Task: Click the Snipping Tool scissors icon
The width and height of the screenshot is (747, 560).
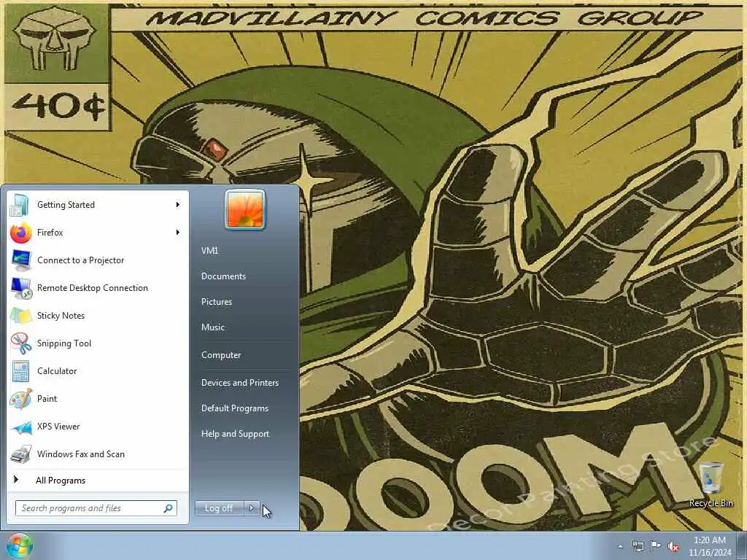Action: point(21,343)
